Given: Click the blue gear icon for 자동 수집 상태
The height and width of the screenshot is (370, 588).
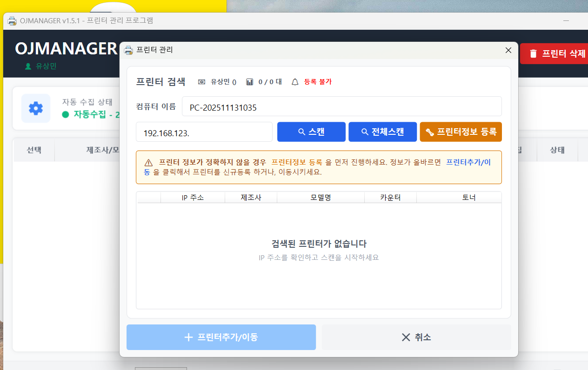Looking at the screenshot, I should (36, 108).
